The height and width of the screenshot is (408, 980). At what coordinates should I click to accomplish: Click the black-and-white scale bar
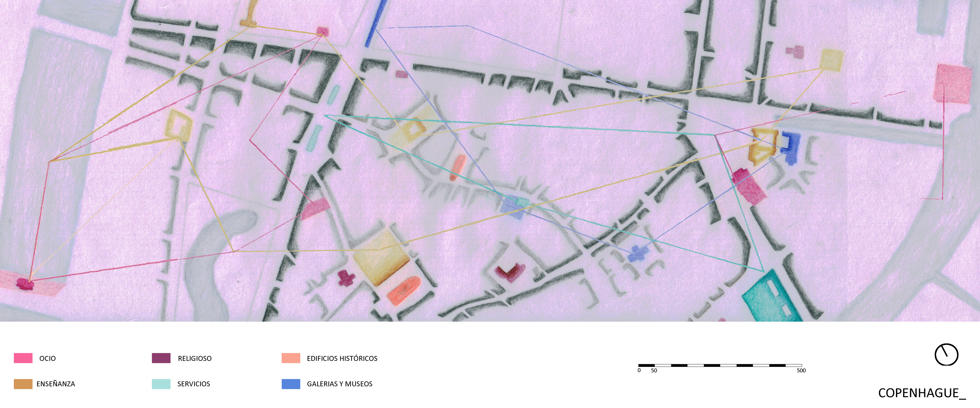pos(720,365)
